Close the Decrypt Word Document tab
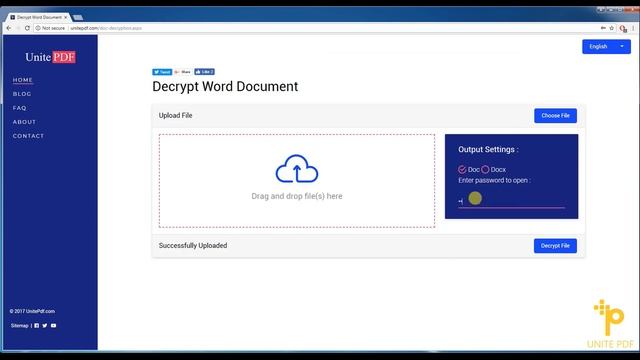640x360 pixels. (x=65, y=17)
